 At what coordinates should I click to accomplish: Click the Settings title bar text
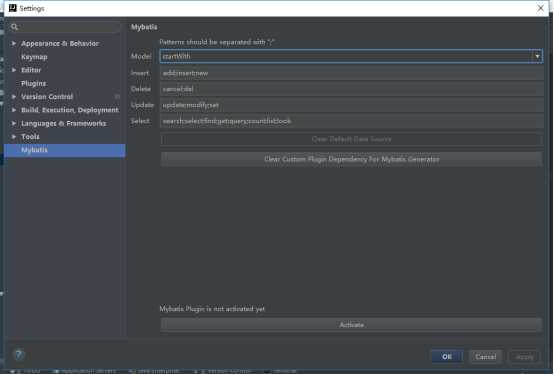(x=32, y=8)
